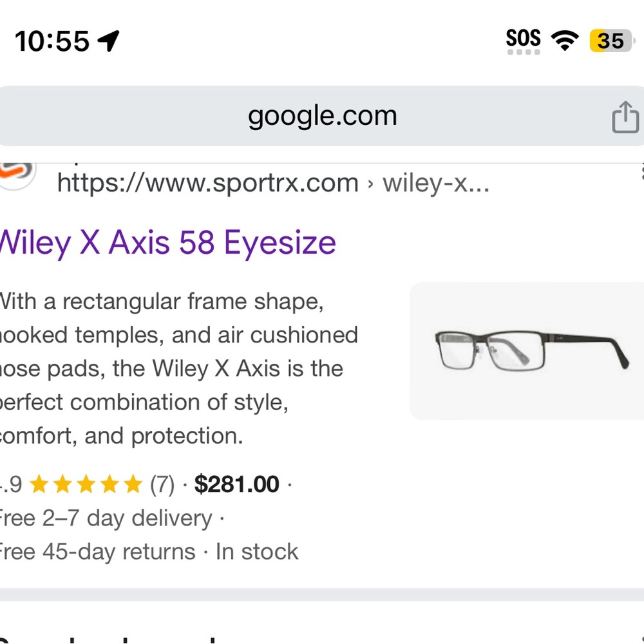Tap the location arrow next to the time
Image resolution: width=644 pixels, height=644 pixels.
coord(109,40)
